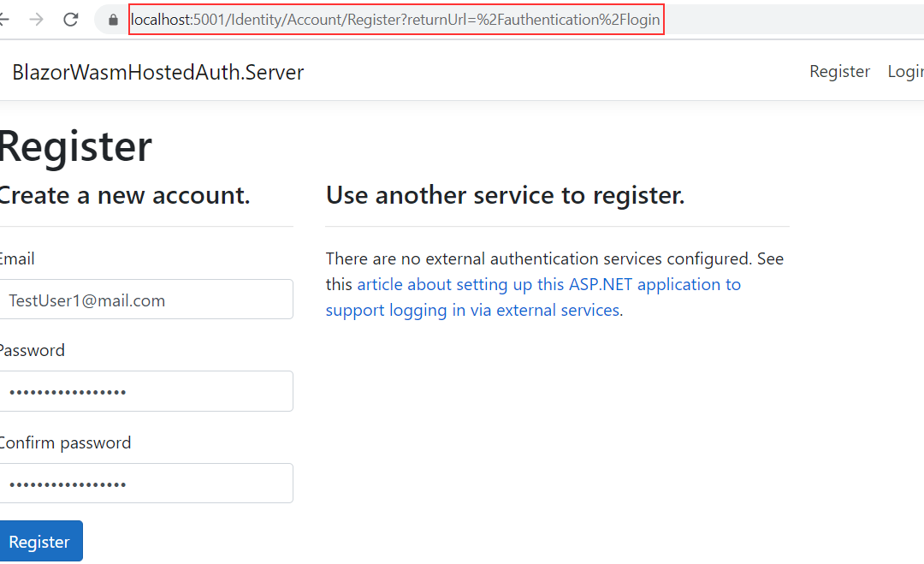Image resolution: width=924 pixels, height=564 pixels.
Task: Click the Confirm password input box
Action: tap(146, 484)
